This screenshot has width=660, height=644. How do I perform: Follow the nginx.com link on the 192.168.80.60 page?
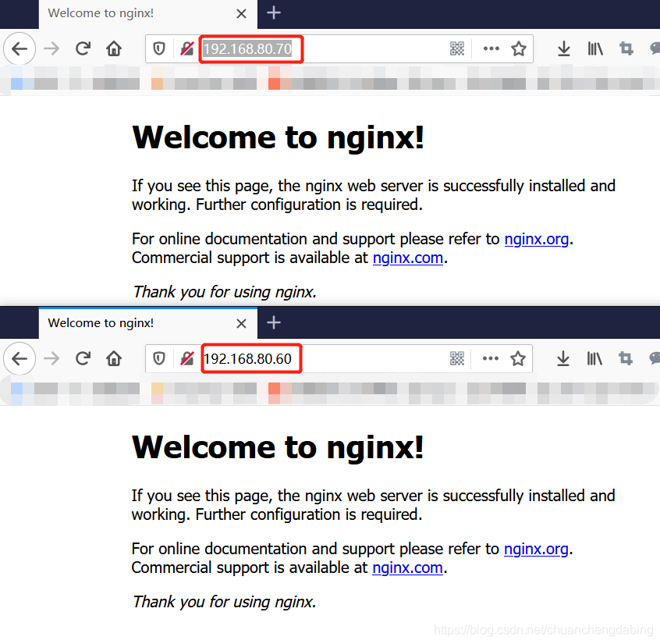pyautogui.click(x=407, y=568)
